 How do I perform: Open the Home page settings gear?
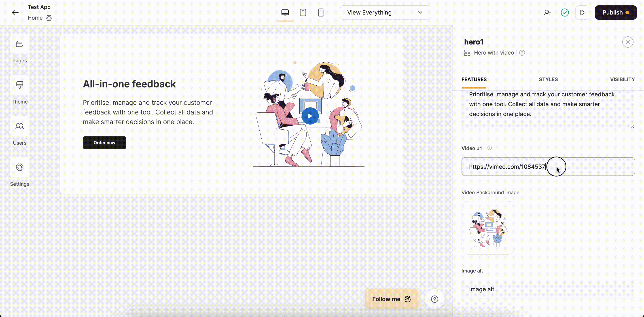pyautogui.click(x=49, y=18)
